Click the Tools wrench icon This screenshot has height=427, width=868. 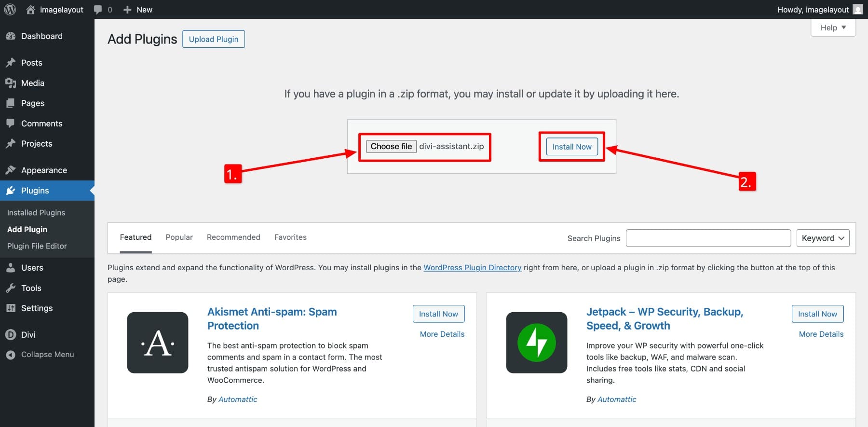point(11,288)
